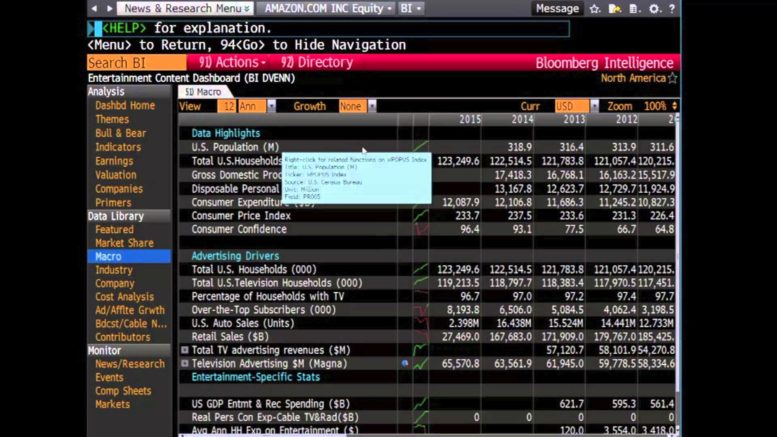Open Market Share in Data Library sidebar
777x437 pixels.
point(124,243)
